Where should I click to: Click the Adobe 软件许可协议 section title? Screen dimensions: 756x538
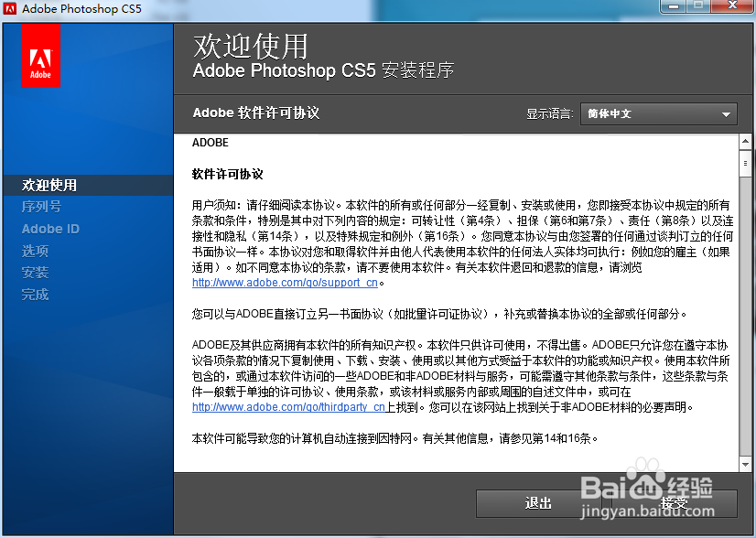coord(256,113)
